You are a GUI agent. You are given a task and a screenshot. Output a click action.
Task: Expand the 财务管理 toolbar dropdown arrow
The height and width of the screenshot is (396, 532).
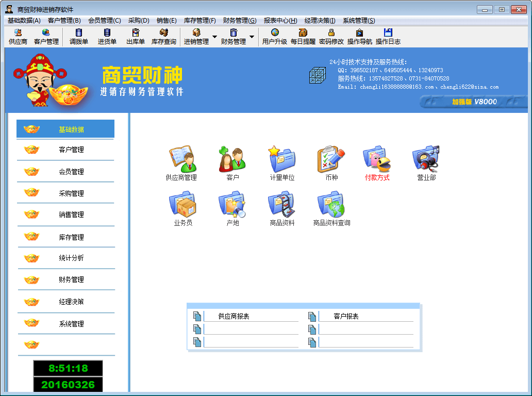coord(252,37)
